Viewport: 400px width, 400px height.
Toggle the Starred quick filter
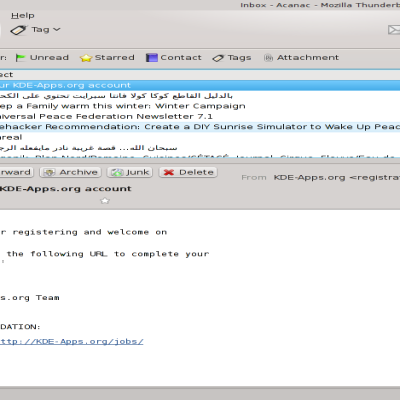107,58
